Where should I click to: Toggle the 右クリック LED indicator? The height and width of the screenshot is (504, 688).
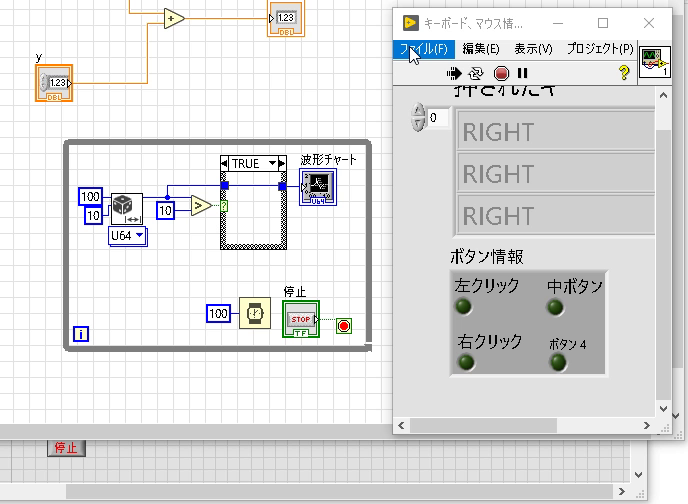pos(466,362)
